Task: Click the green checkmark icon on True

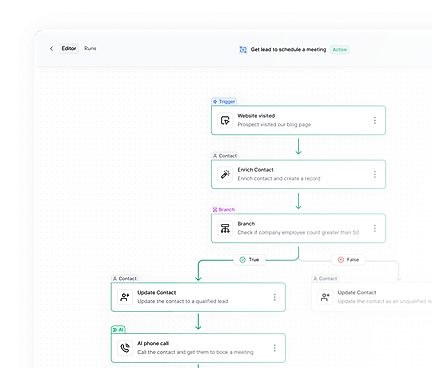Action: [243, 260]
